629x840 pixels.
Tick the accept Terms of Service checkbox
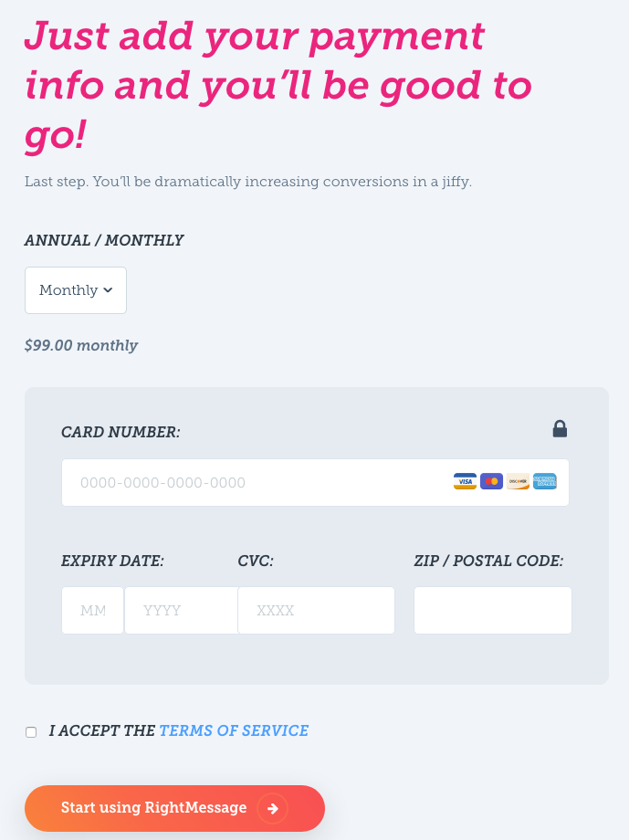click(x=31, y=731)
